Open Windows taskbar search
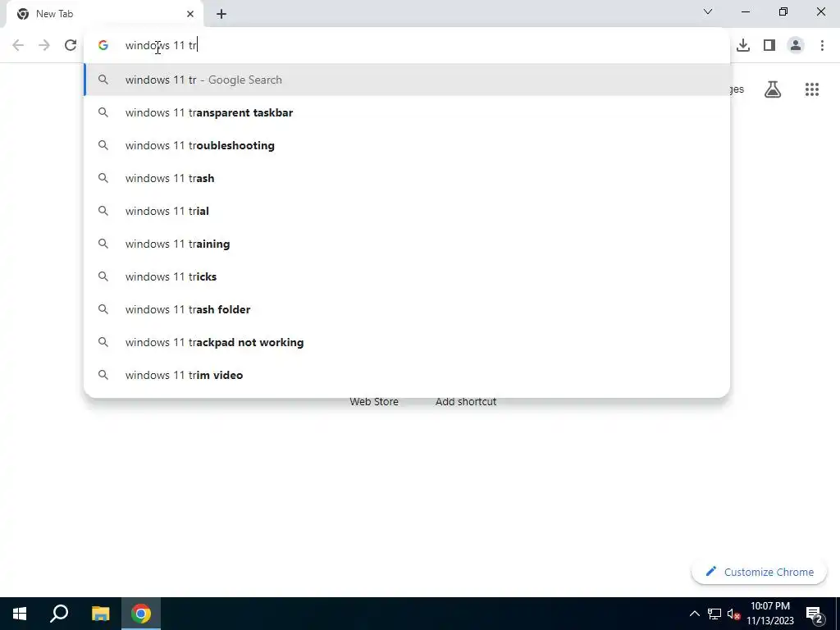The image size is (840, 630). [x=59, y=614]
